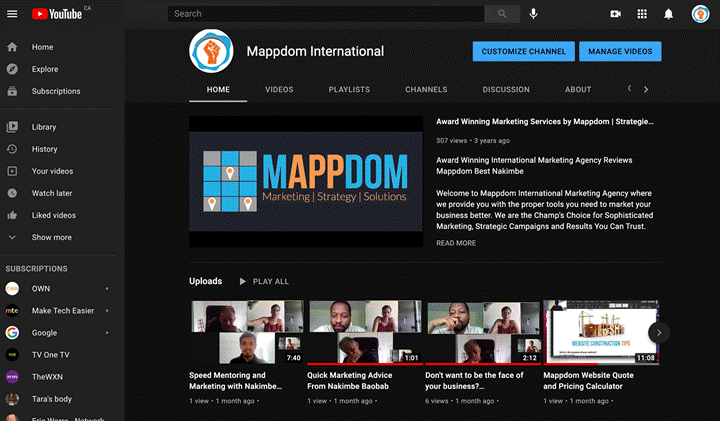Click in the Search input field
The height and width of the screenshot is (421, 720).
[326, 14]
